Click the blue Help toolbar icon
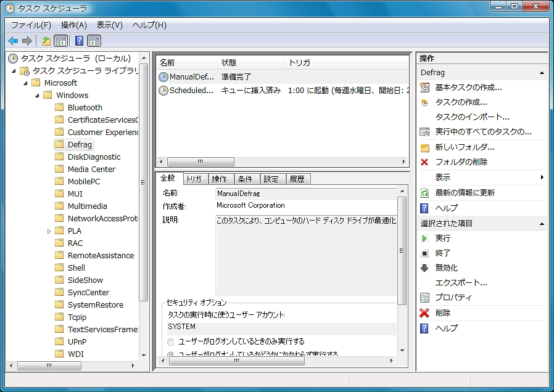 [x=79, y=41]
